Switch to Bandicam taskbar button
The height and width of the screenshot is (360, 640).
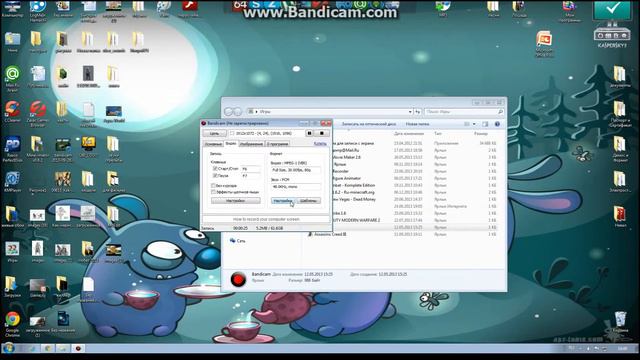[78, 348]
